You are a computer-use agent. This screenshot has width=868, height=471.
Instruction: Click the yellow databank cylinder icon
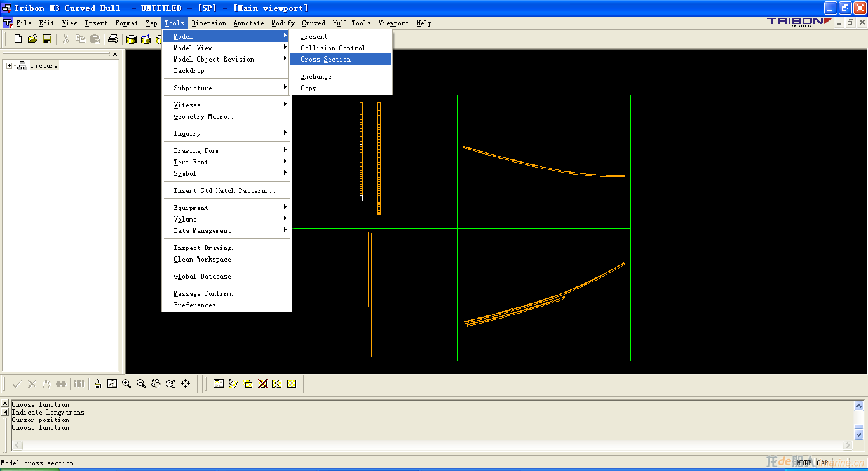point(132,39)
